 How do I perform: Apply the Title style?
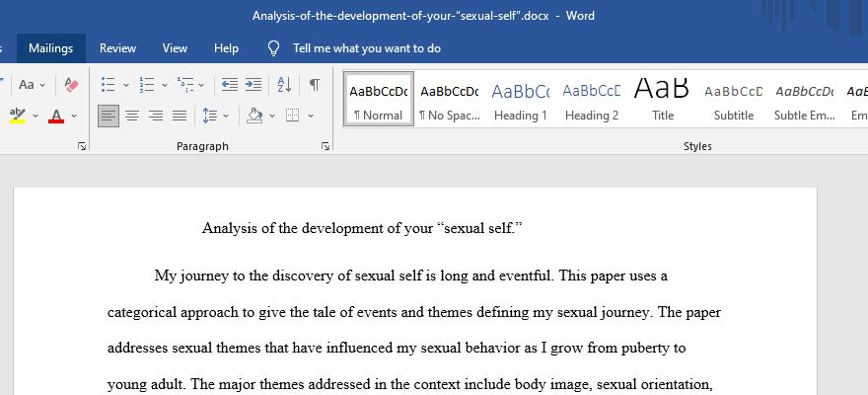point(662,99)
